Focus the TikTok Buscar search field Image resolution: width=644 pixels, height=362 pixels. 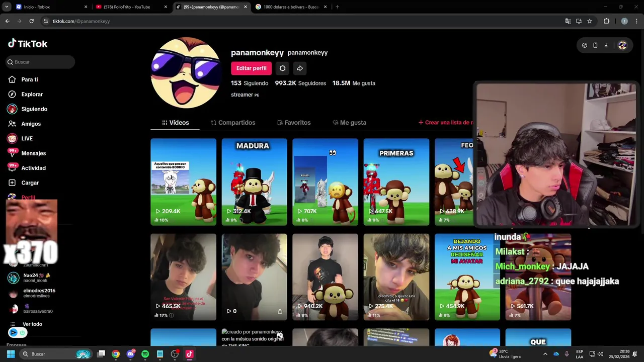click(40, 62)
